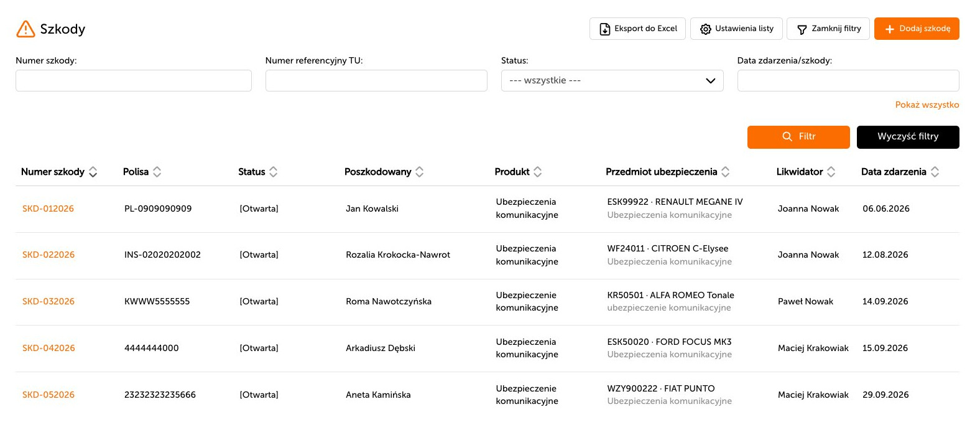Screen dimensions: 980x427
Task: Click the orange warning triangle icon beside Szkody
Action: click(x=25, y=29)
